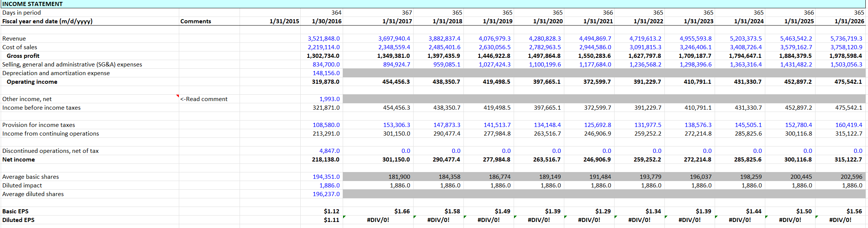The image size is (868, 228).
Task: Select cost of sales value 2,630,056.5
Action: click(495, 47)
